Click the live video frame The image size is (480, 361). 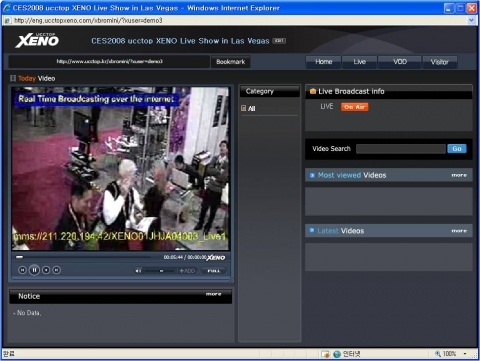tap(120, 169)
